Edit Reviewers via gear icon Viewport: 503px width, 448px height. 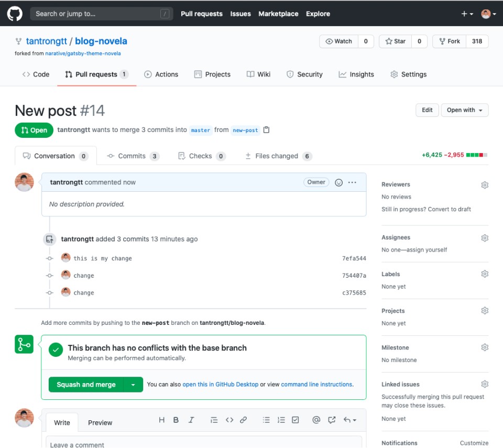coord(485,185)
